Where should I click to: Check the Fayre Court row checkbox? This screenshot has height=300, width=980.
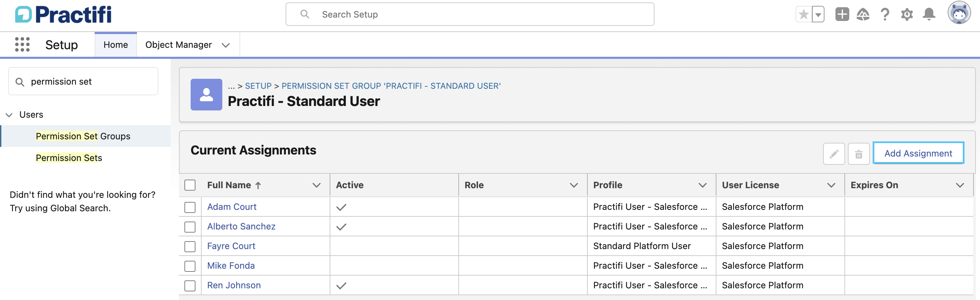click(190, 246)
